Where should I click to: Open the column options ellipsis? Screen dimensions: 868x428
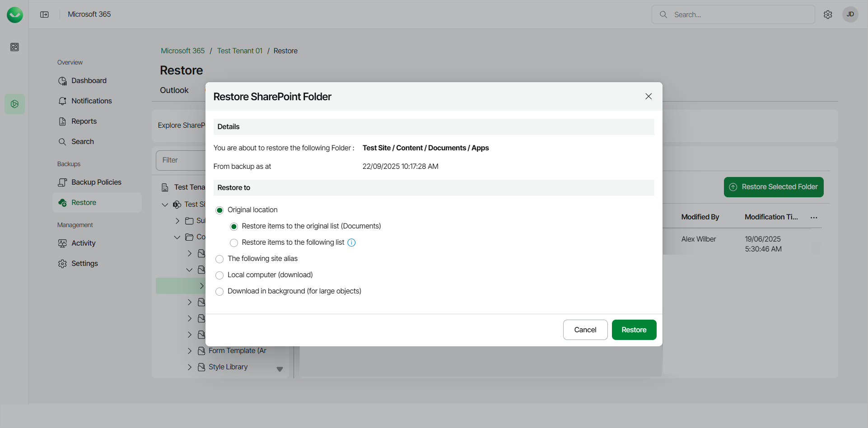point(814,218)
